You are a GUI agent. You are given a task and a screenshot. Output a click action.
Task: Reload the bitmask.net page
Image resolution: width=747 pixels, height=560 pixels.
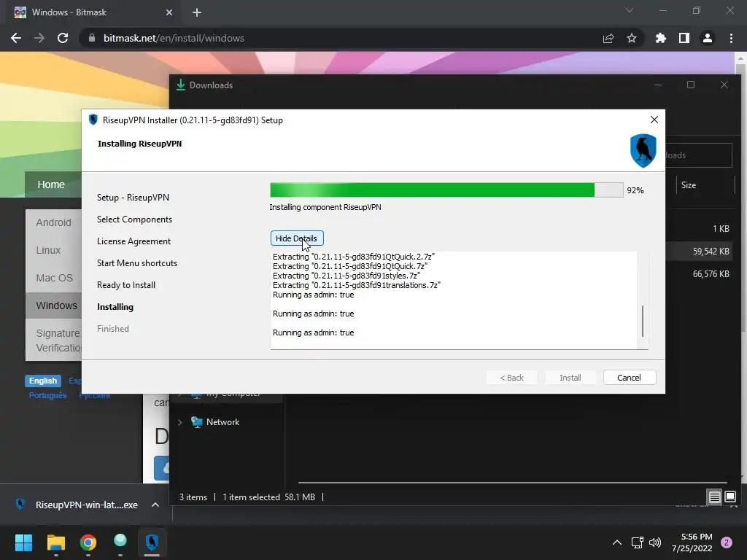[x=63, y=38]
